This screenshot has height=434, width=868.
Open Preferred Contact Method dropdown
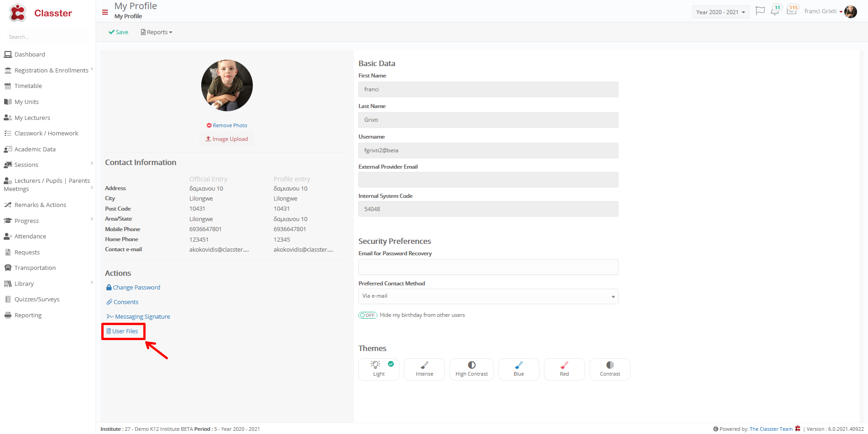(x=488, y=296)
